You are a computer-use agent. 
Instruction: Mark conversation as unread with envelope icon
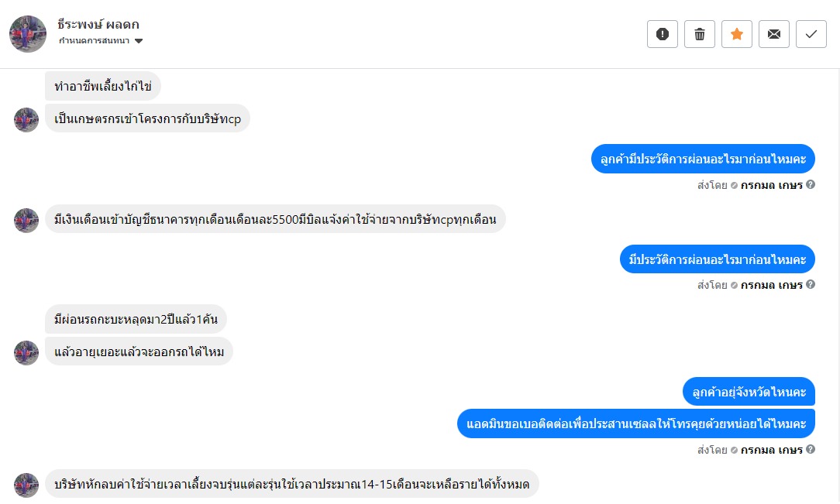[x=774, y=34]
